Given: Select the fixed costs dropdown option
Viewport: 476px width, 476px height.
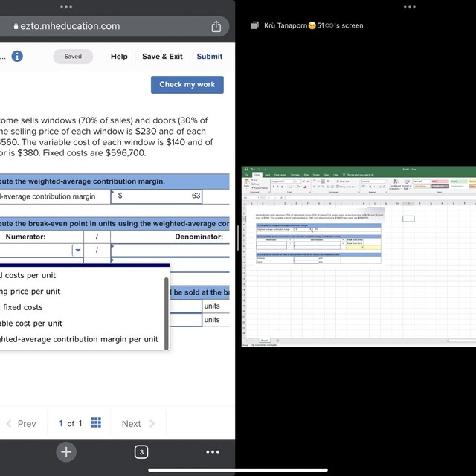Looking at the screenshot, I should tap(22, 307).
